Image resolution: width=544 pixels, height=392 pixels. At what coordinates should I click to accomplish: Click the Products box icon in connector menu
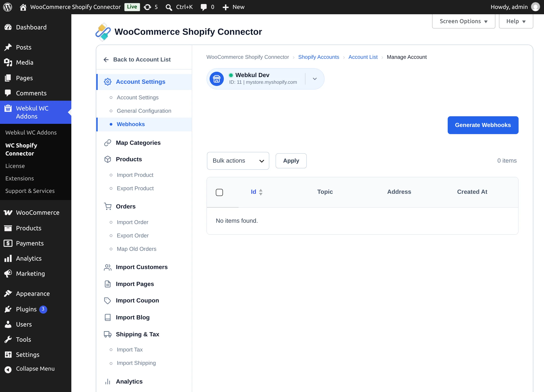(x=108, y=159)
